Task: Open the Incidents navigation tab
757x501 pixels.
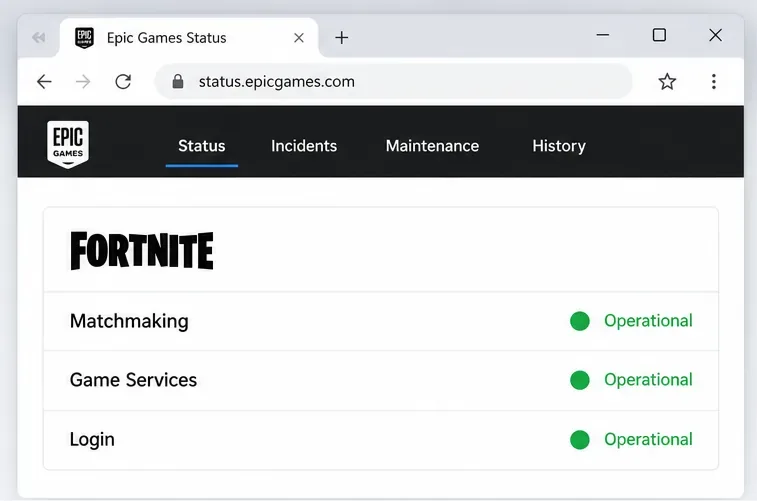Action: click(304, 146)
